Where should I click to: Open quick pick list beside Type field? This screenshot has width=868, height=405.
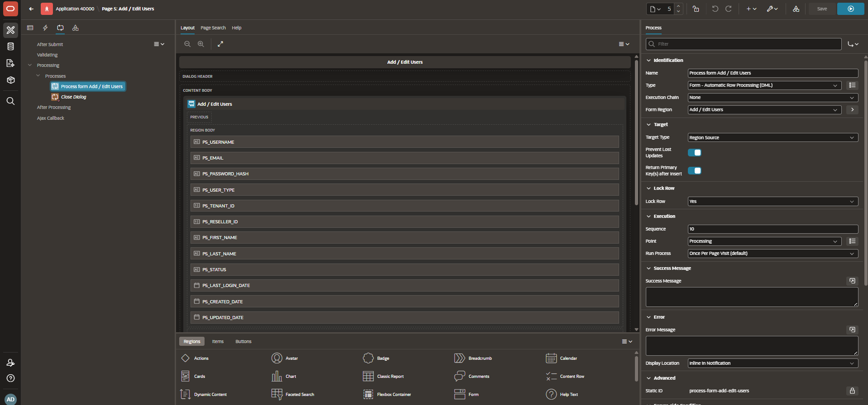tap(852, 85)
